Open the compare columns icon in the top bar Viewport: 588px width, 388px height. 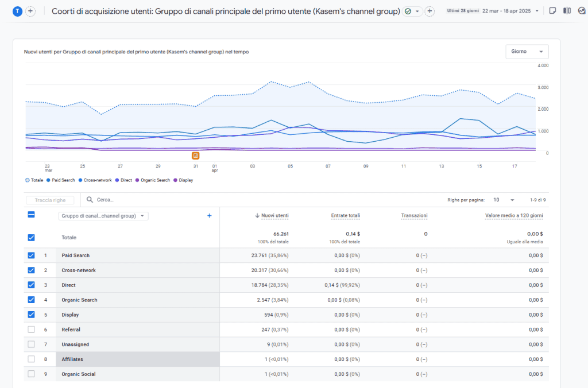pos(567,11)
